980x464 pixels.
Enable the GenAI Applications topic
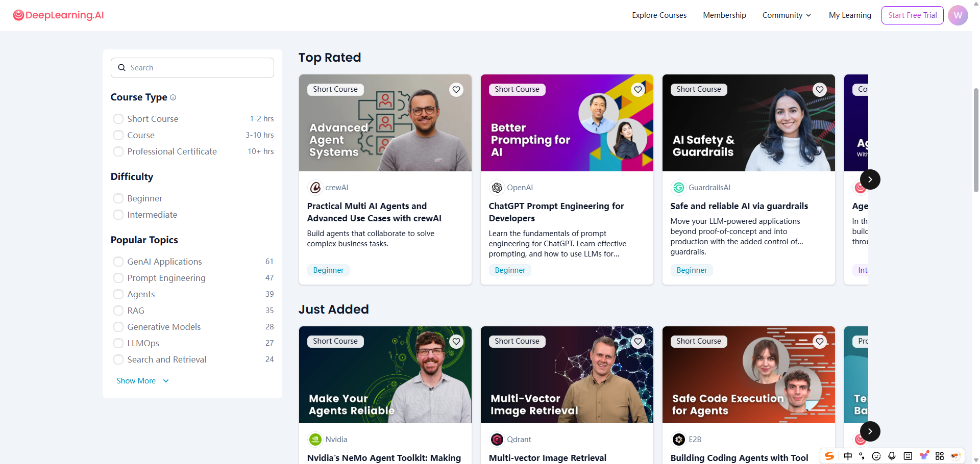tap(118, 262)
